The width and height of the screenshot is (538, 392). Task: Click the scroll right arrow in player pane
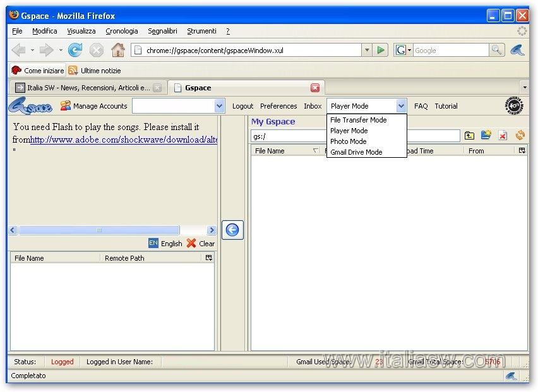pyautogui.click(x=212, y=230)
